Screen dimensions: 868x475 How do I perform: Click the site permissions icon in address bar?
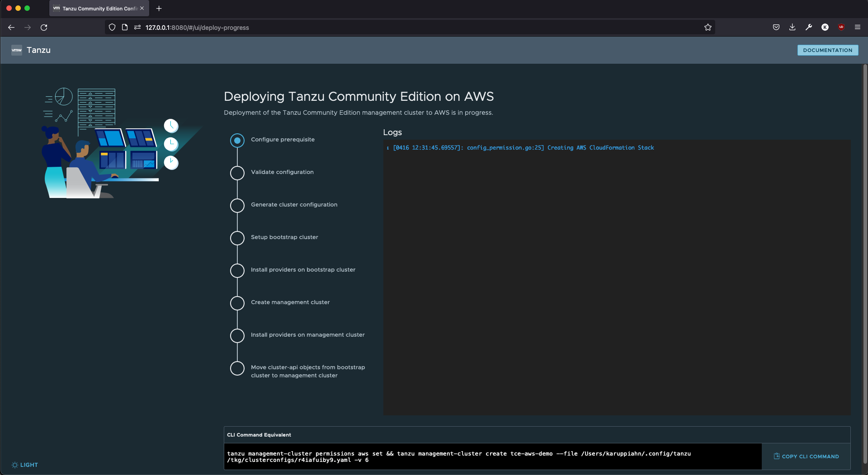pos(137,28)
